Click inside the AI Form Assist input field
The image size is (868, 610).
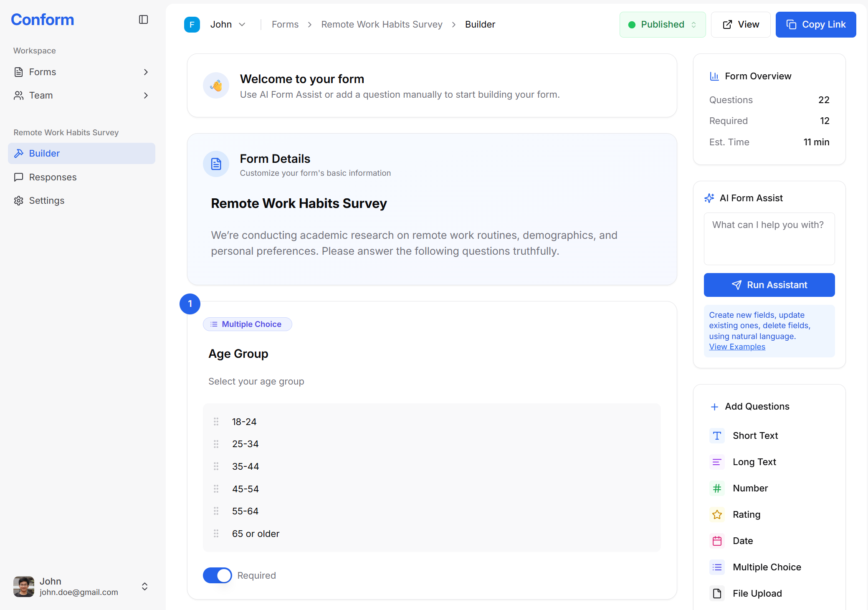coord(769,238)
